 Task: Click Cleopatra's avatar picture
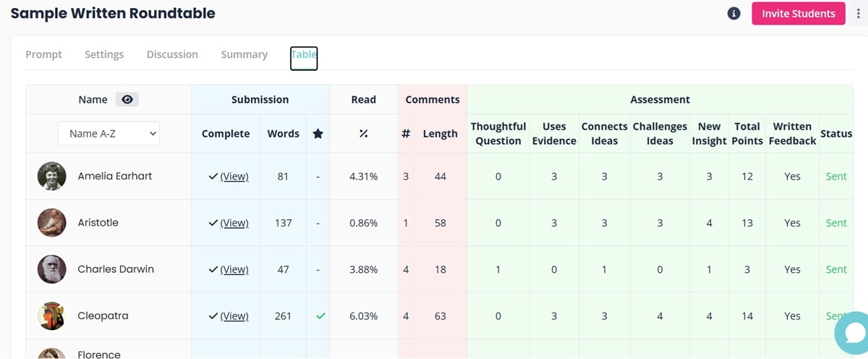click(52, 316)
